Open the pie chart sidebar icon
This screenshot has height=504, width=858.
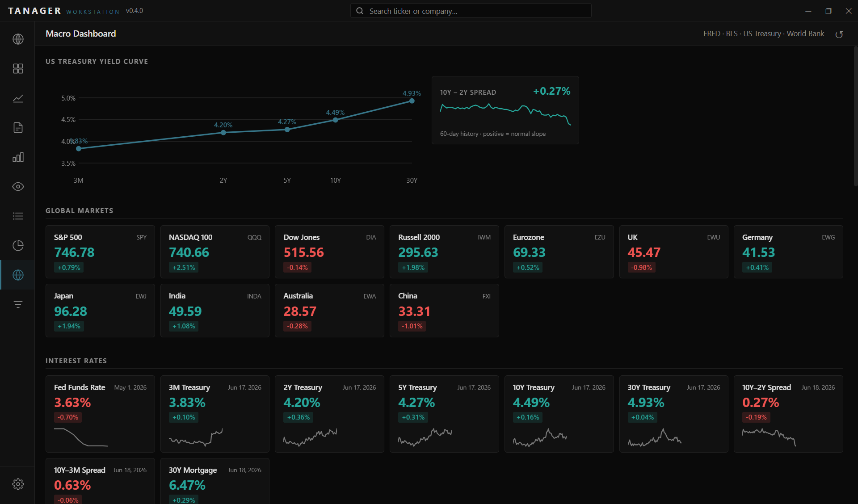pyautogui.click(x=18, y=246)
